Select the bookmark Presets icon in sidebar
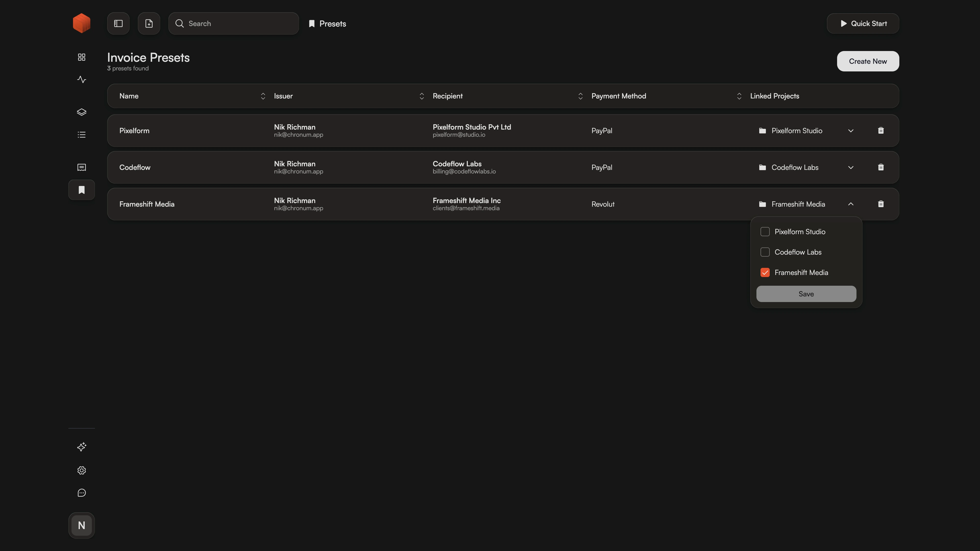980x551 pixels. point(81,190)
